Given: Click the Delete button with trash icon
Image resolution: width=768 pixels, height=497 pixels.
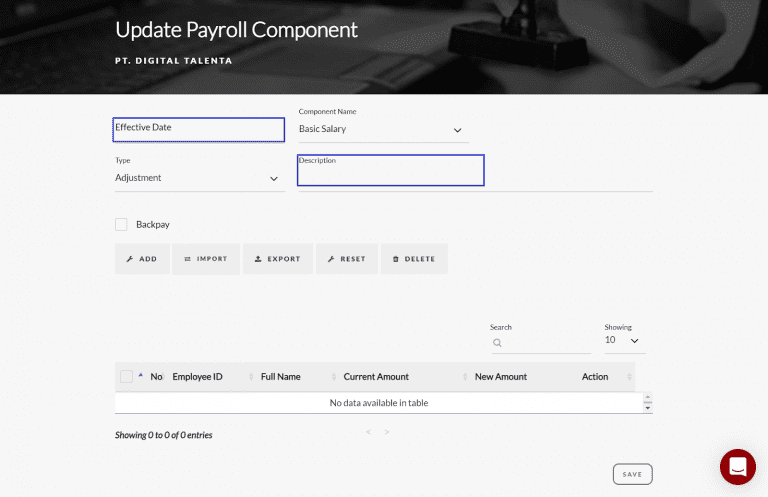Looking at the screenshot, I should pos(413,259).
